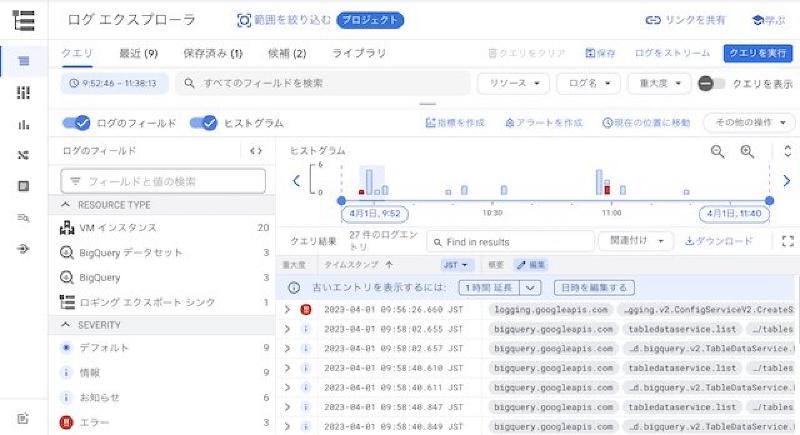Open the log analytics search-list sidebar icon

point(23,218)
